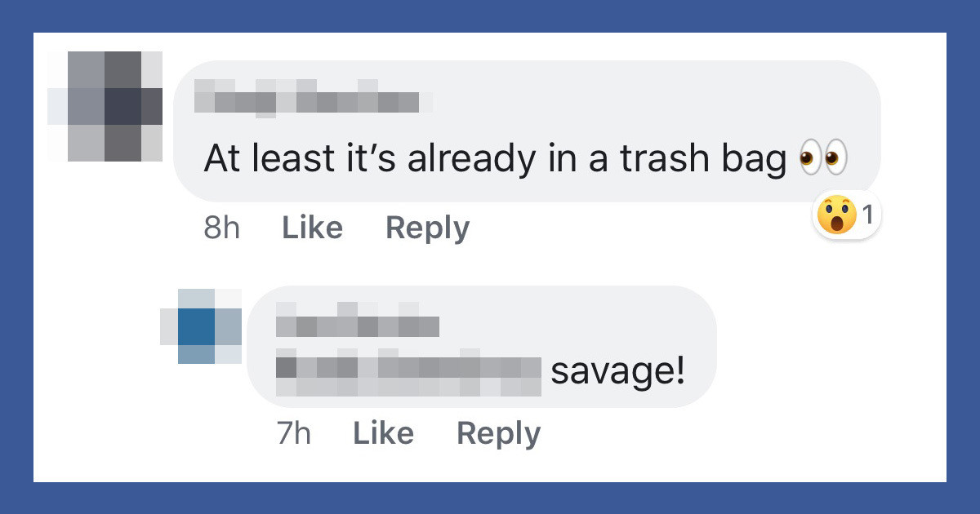
Task: Click the blue frame border at the top
Action: point(490,15)
